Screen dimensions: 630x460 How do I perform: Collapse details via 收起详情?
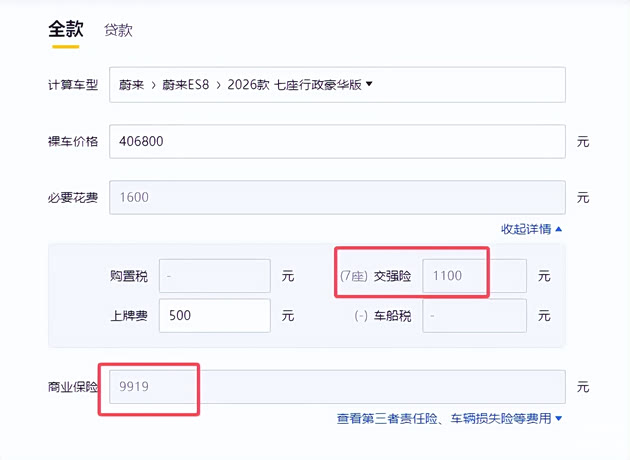531,229
